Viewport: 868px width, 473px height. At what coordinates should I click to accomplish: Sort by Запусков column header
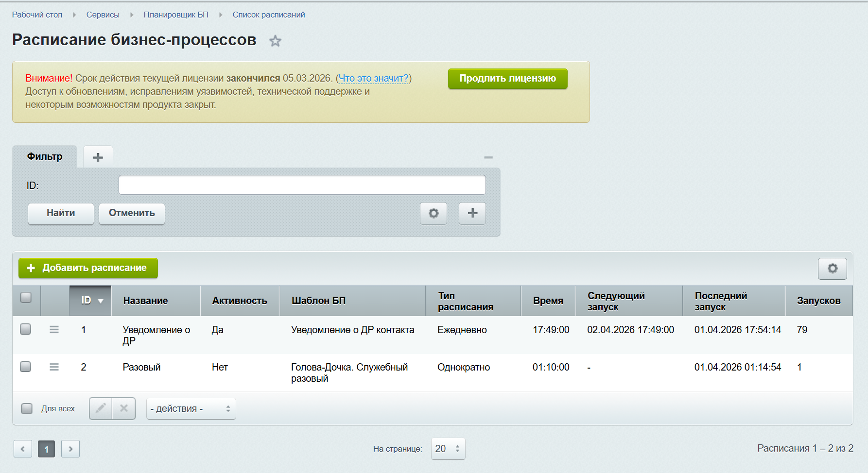(819, 301)
